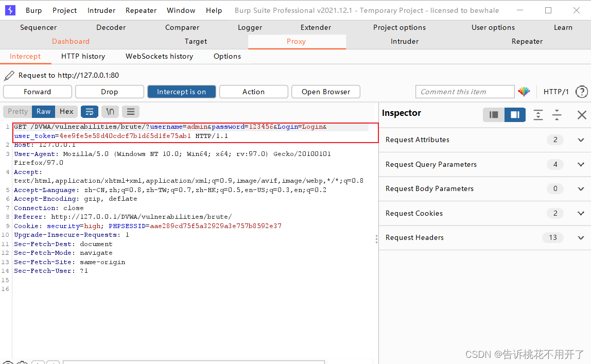Open the rainbow highlight color picker
This screenshot has height=364, width=591.
coord(524,92)
